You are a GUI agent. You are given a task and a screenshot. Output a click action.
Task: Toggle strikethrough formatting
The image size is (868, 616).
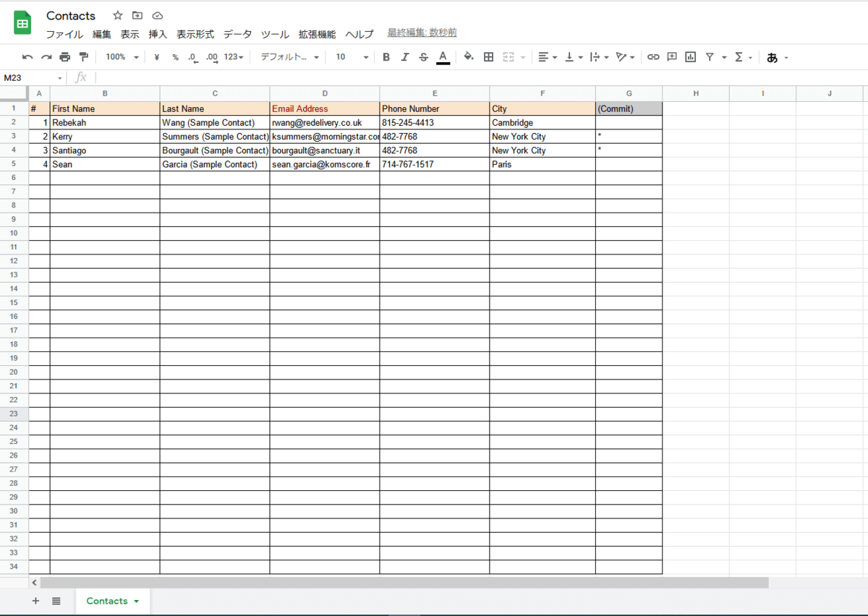pos(424,57)
